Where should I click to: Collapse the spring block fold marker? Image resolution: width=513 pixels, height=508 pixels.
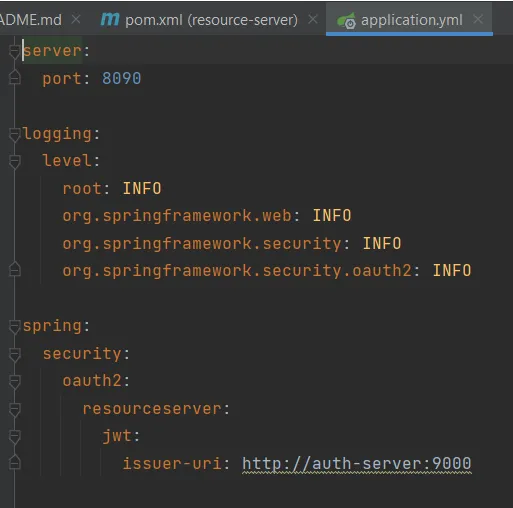tap(14, 326)
